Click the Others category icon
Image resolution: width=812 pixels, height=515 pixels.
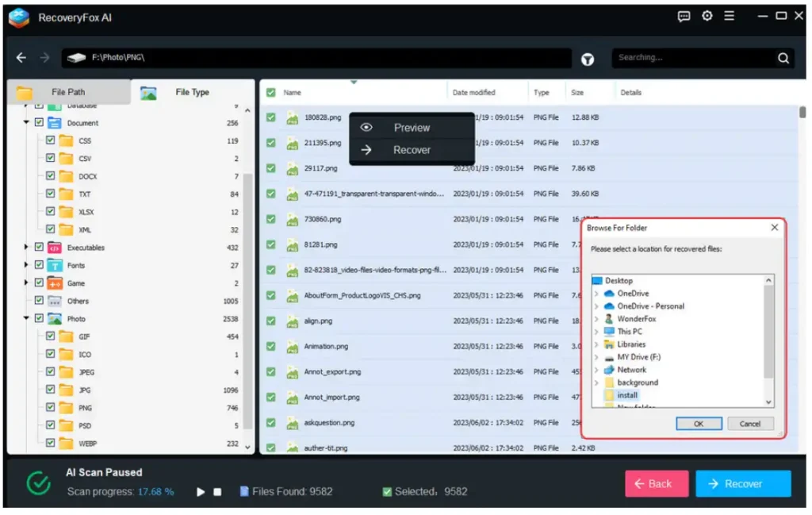tap(55, 301)
